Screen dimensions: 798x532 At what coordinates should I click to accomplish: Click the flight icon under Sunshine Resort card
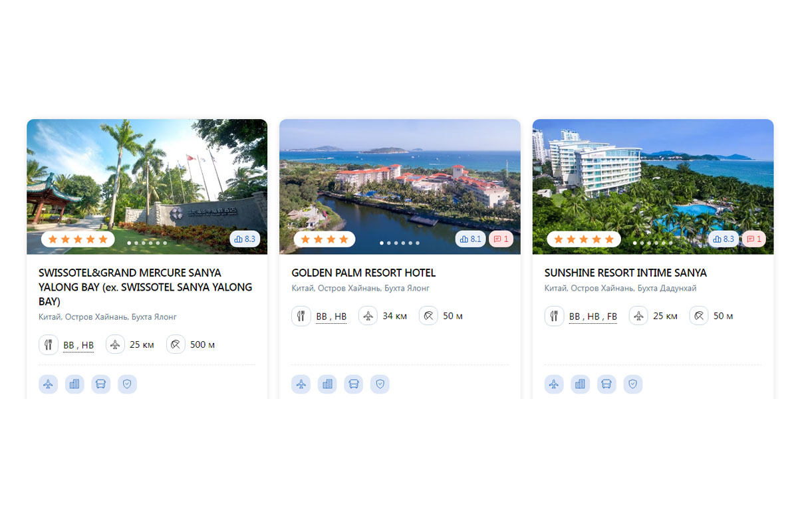tap(554, 384)
